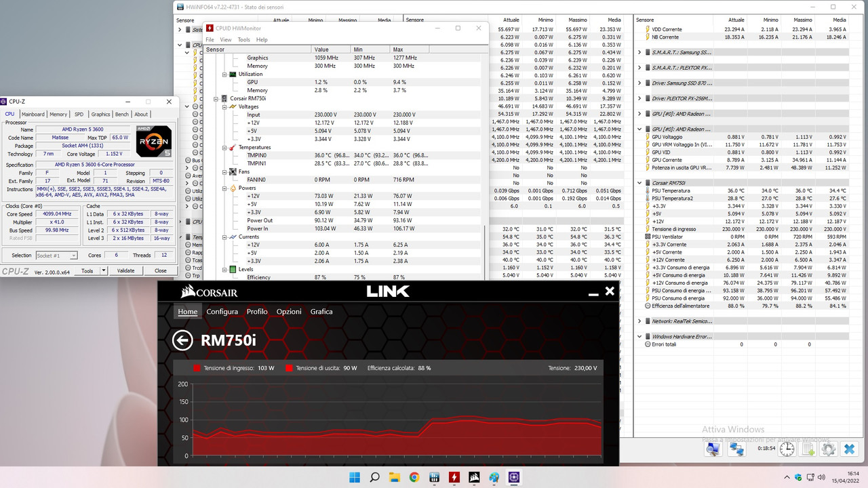
Task: Open Tools menu in HWMonitor
Action: 244,40
